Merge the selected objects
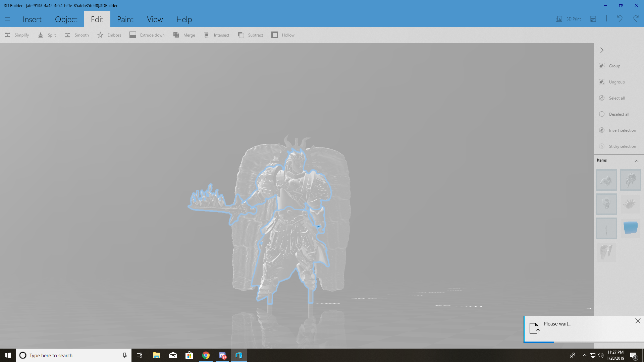 [184, 35]
